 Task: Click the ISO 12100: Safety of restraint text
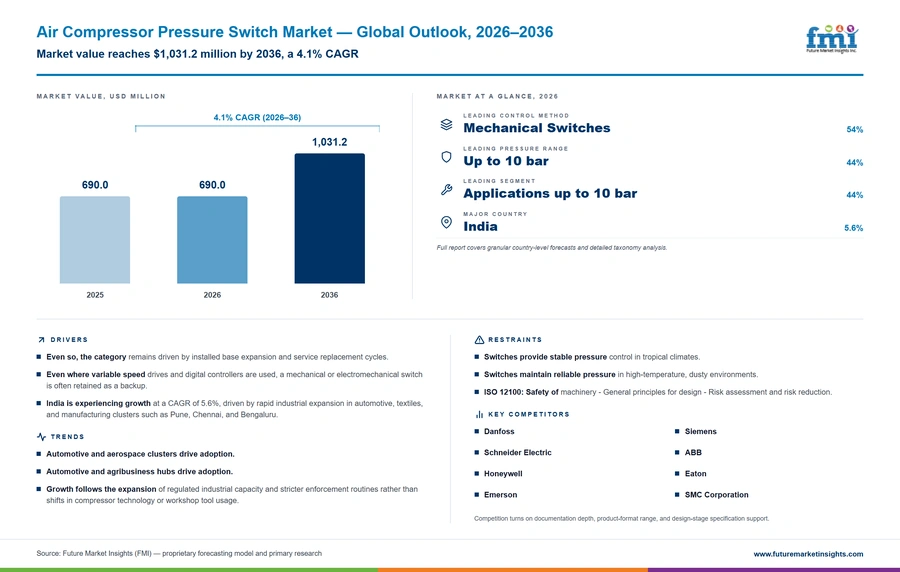pyautogui.click(x=658, y=392)
